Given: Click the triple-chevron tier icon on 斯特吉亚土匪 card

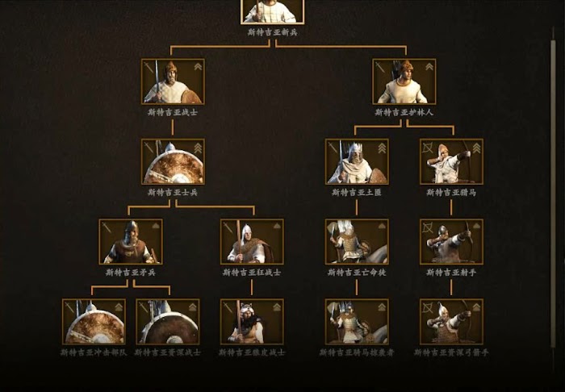Looking at the screenshot, I should pyautogui.click(x=382, y=148).
